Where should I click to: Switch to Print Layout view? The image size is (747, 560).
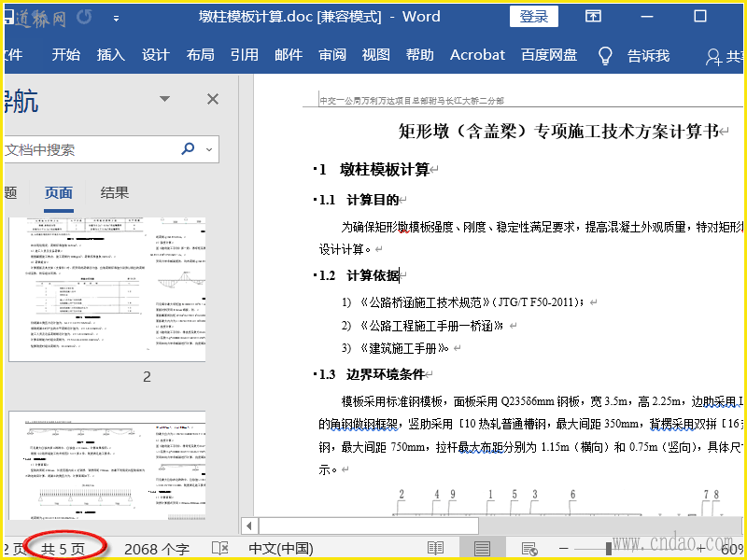pos(482,548)
